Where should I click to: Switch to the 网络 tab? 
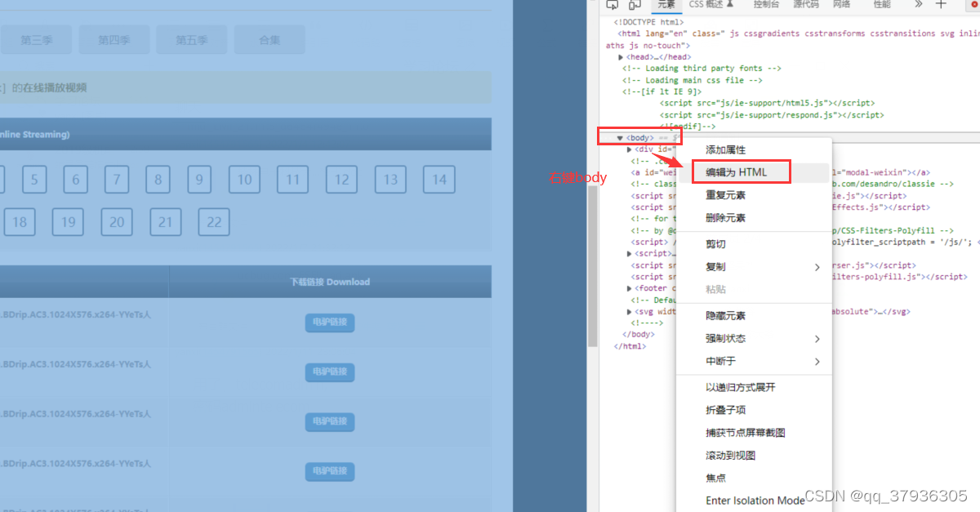click(x=842, y=4)
